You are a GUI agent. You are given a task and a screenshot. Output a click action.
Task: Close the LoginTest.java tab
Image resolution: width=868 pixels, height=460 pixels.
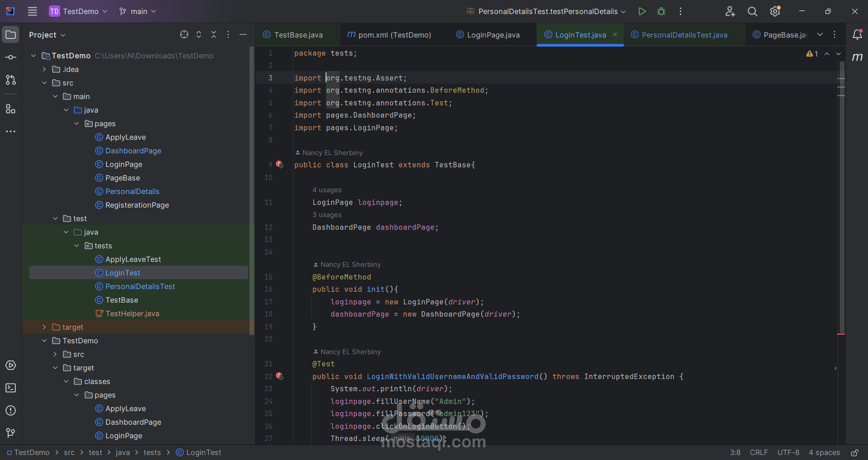615,34
